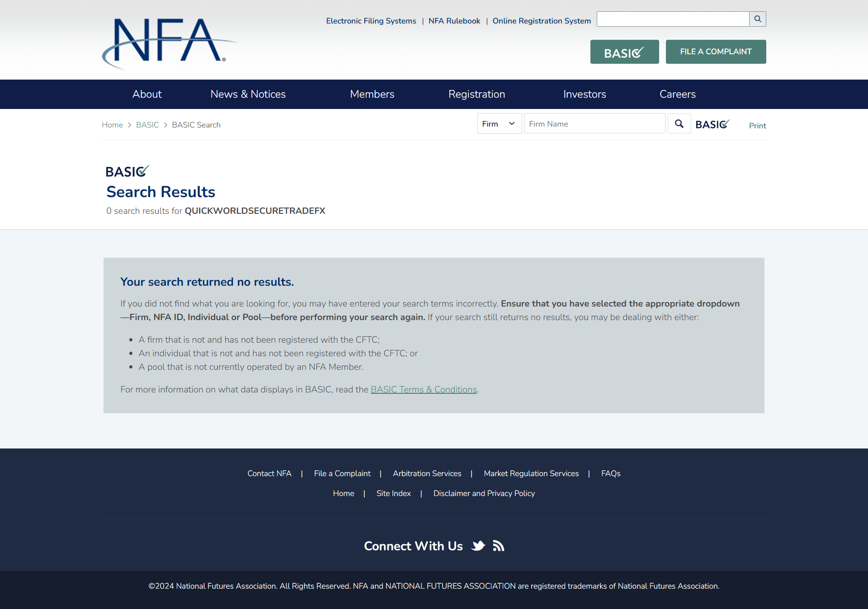Open BASIC Terms & Conditions link
The width and height of the screenshot is (868, 609).
[x=424, y=389]
